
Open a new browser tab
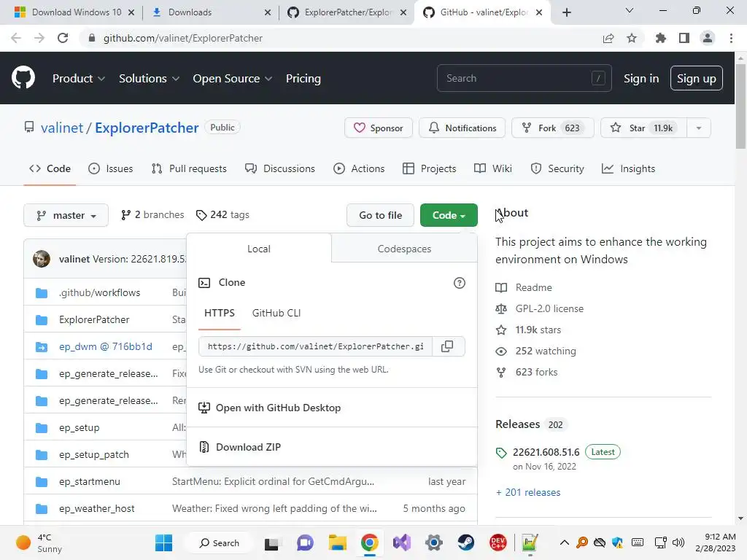pyautogui.click(x=566, y=12)
